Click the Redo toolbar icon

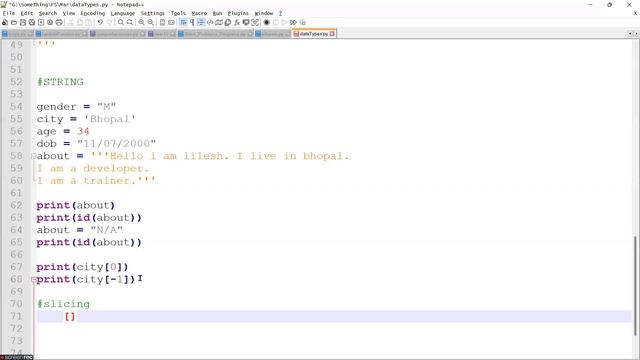pos(109,22)
